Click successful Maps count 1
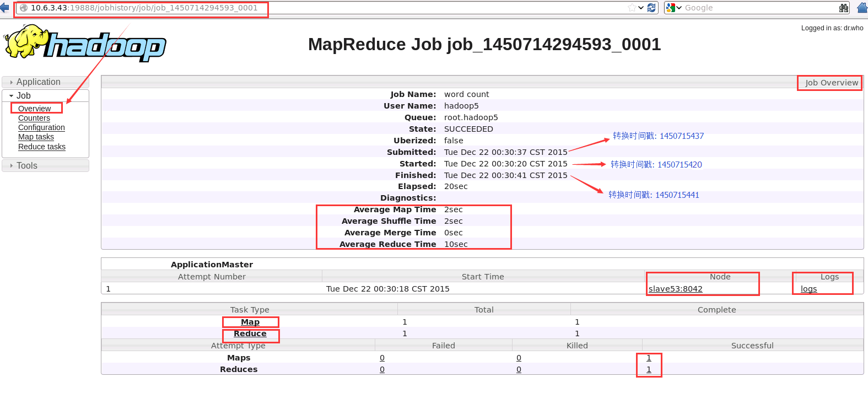868x393 pixels. [649, 358]
